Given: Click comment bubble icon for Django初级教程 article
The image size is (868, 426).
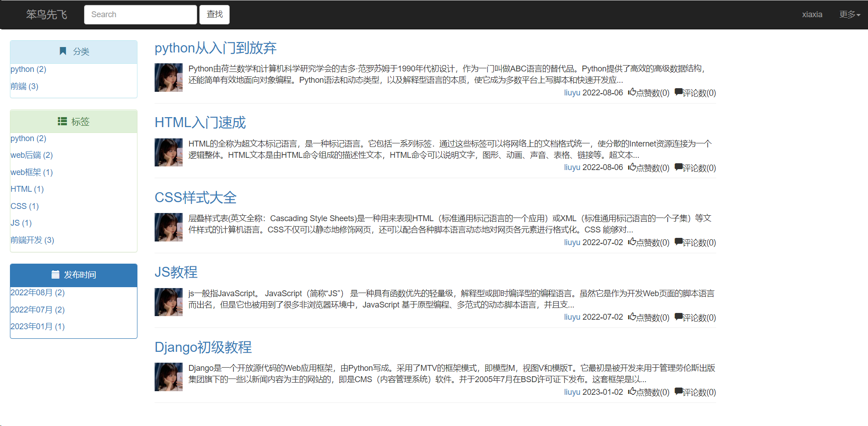Looking at the screenshot, I should point(679,391).
